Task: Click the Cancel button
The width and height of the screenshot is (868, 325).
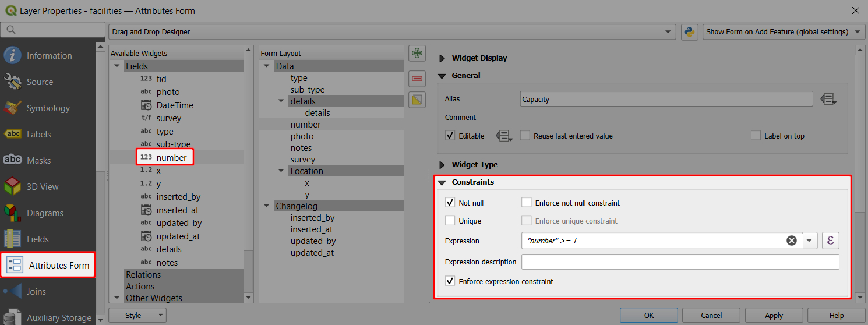Action: (x=711, y=316)
